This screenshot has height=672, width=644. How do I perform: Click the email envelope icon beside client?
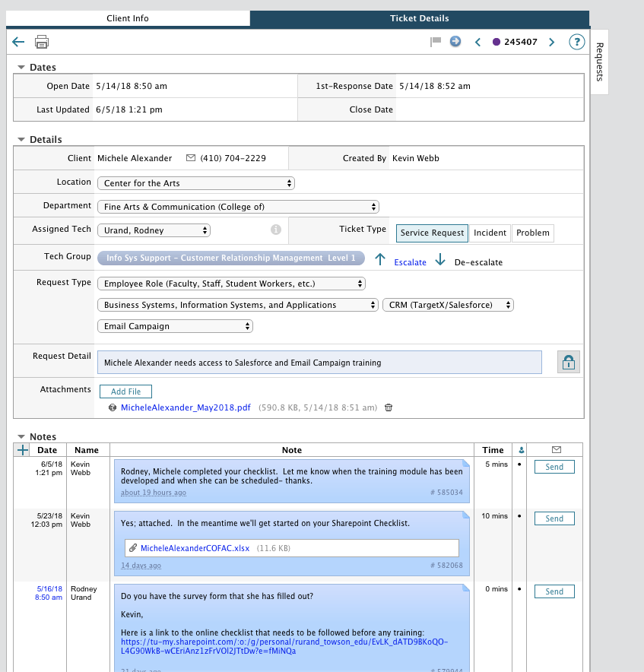click(x=191, y=158)
